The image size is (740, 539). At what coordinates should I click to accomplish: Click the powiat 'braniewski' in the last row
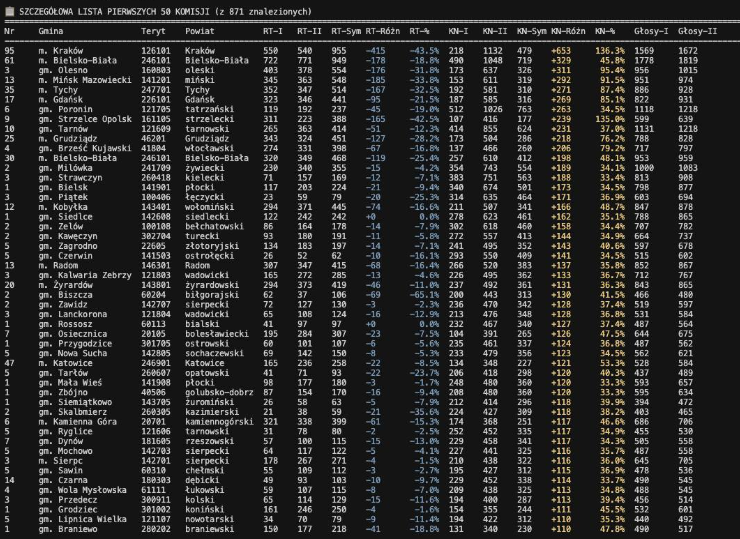(x=210, y=529)
